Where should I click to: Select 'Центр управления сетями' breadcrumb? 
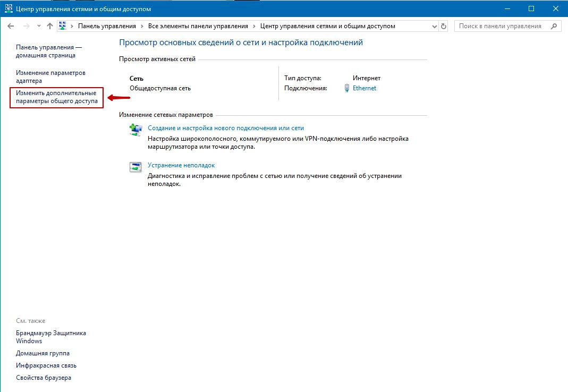(327, 26)
